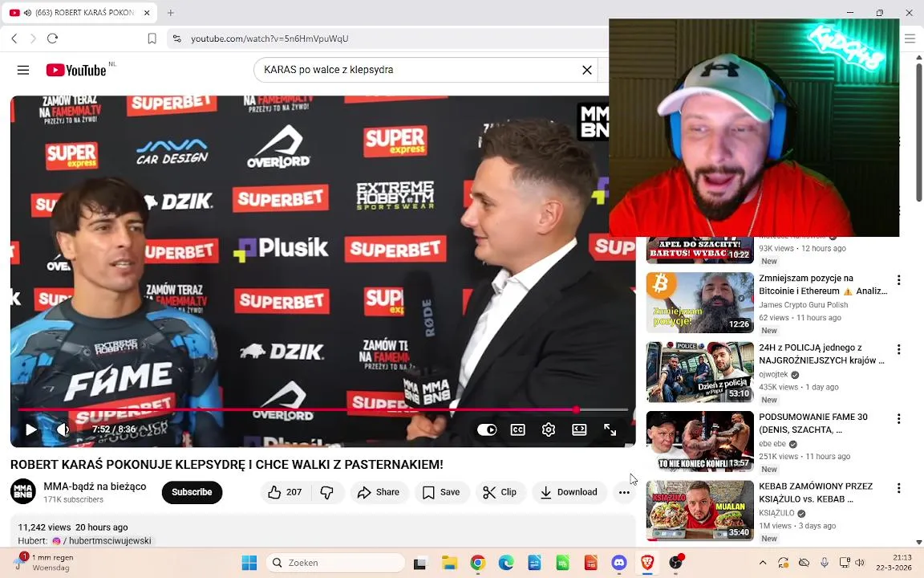Go back in the browser
Screen dimensions: 924x578
tap(14, 39)
